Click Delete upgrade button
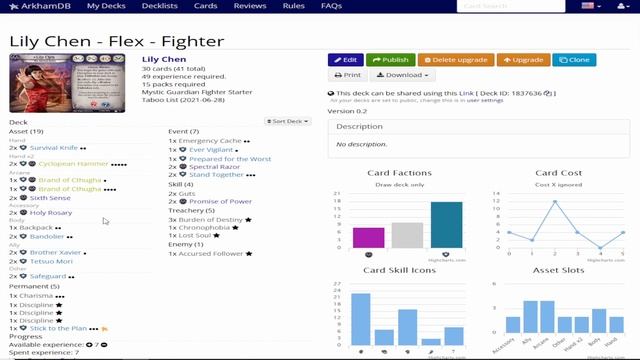 click(x=456, y=60)
